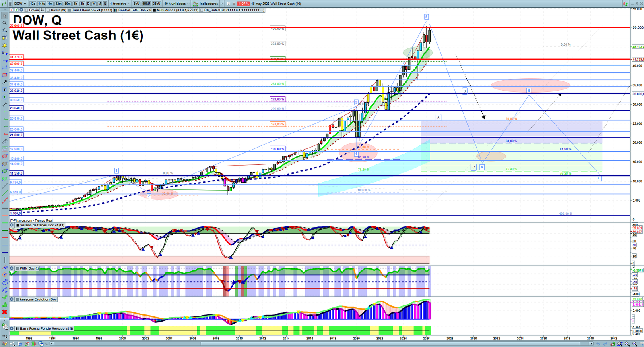Click the 50.000,0 price level label
This screenshot has width=644, height=347.
[16, 25]
